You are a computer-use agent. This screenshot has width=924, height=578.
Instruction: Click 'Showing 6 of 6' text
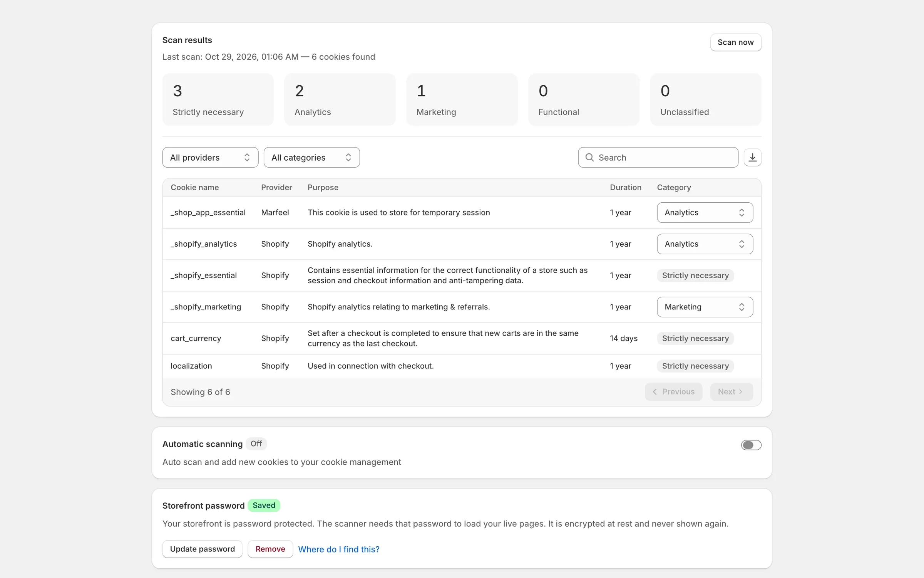pos(200,392)
